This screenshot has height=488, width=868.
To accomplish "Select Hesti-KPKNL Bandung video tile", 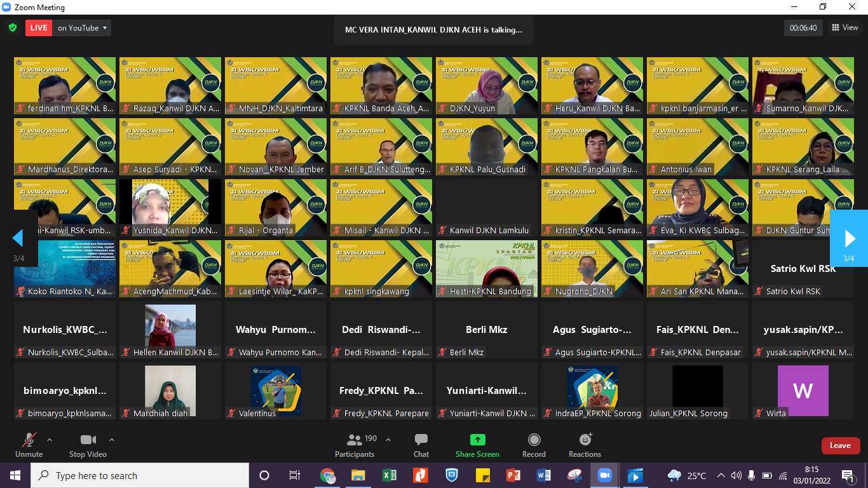I will (x=486, y=268).
